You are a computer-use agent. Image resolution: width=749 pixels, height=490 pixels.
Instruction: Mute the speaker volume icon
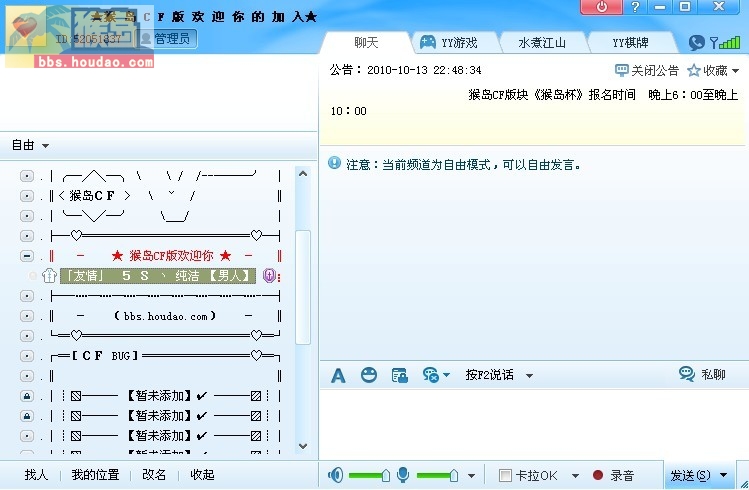coord(335,475)
